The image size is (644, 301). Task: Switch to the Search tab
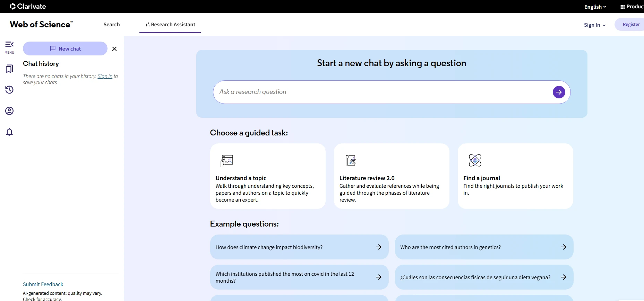pyautogui.click(x=112, y=25)
